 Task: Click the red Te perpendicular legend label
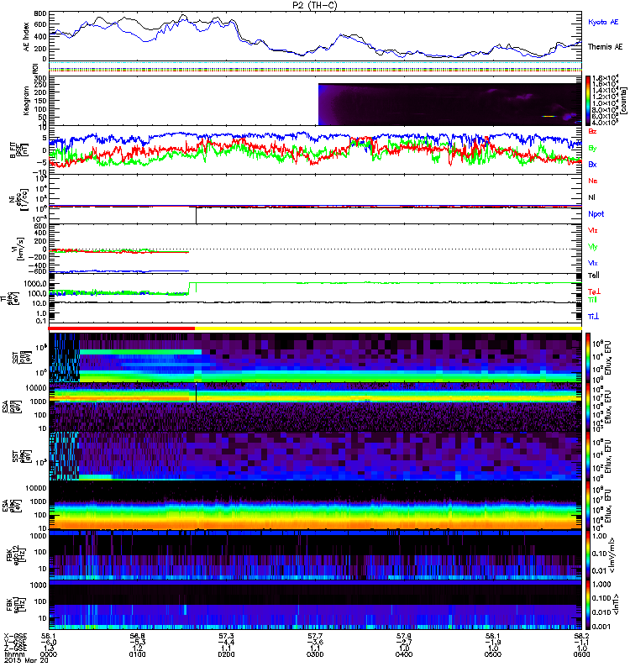594,291
